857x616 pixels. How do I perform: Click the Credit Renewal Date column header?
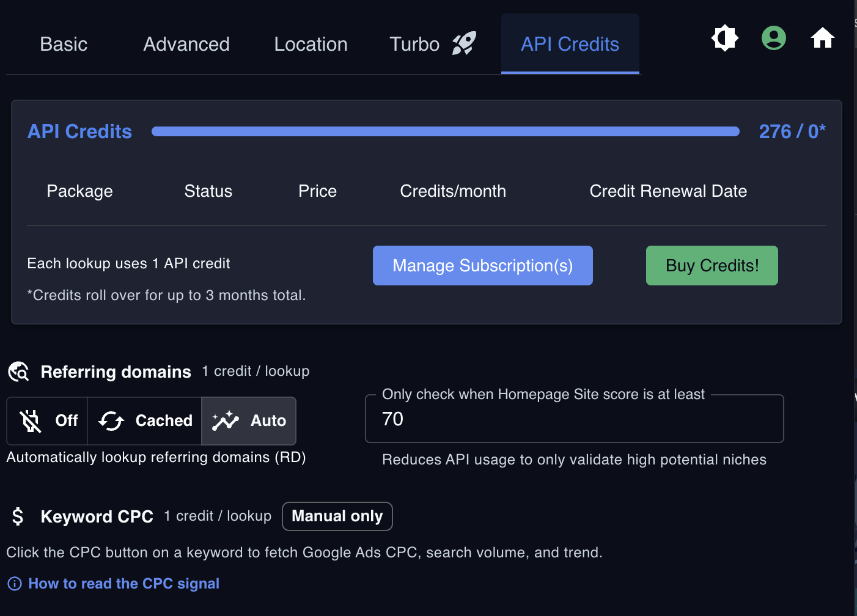point(668,191)
